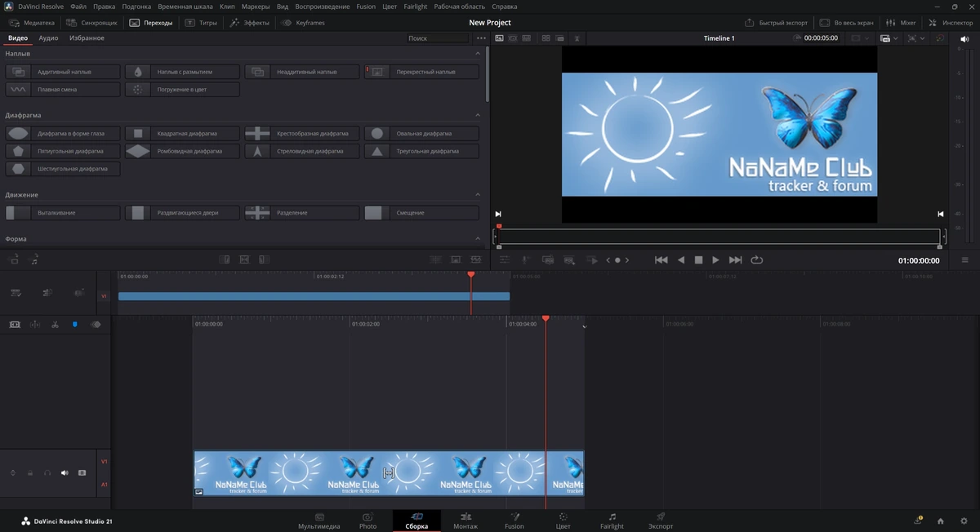
Task: Click the viewer jog scrub bar
Action: coord(718,237)
